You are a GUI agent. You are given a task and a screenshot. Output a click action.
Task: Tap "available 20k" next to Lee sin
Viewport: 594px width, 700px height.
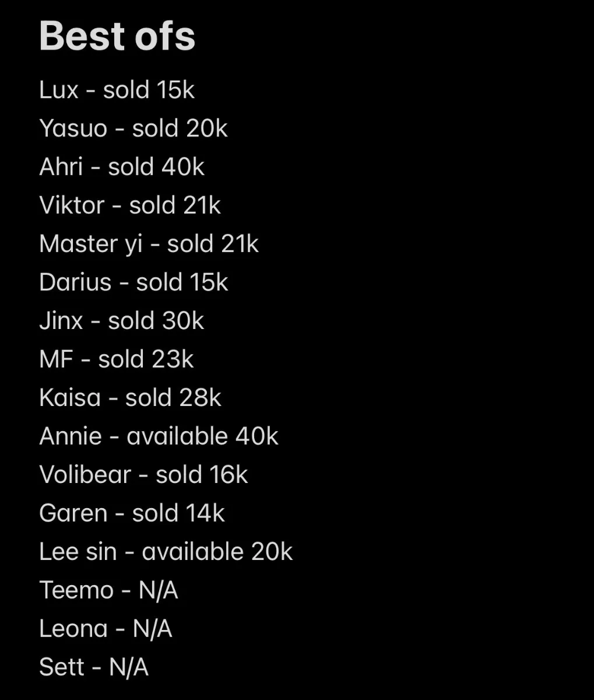pyautogui.click(x=217, y=552)
